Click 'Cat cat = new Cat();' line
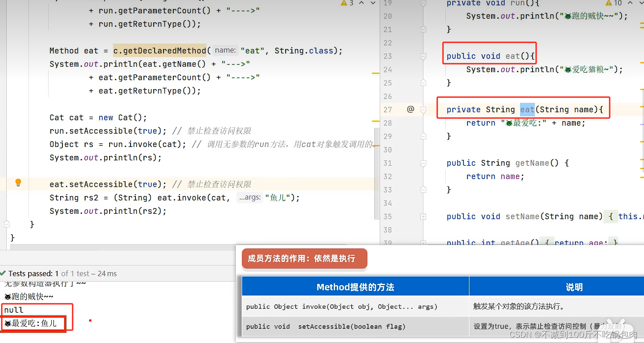This screenshot has width=644, height=343. coord(98,118)
